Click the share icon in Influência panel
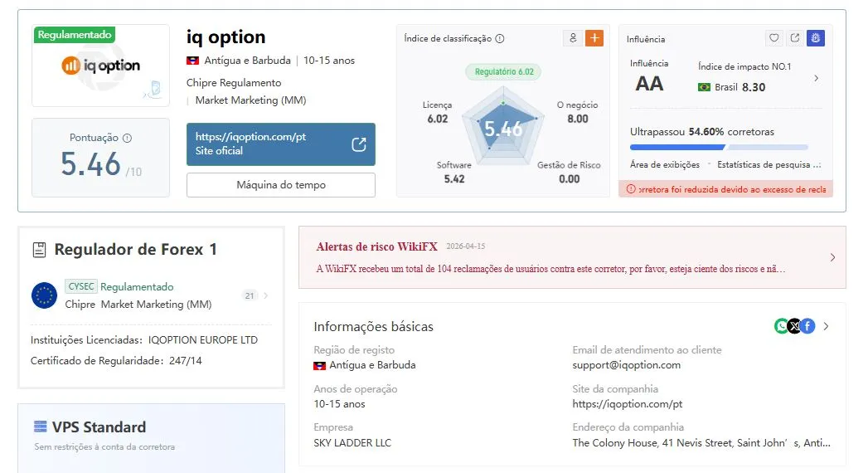The height and width of the screenshot is (473, 868). pos(795,38)
